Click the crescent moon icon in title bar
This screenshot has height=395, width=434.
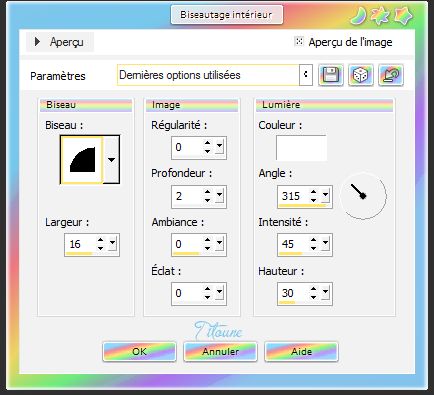(359, 16)
